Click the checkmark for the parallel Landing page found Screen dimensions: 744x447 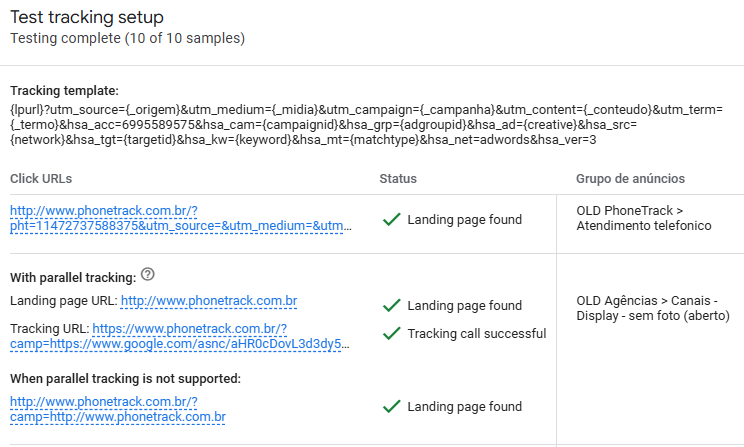tap(392, 305)
